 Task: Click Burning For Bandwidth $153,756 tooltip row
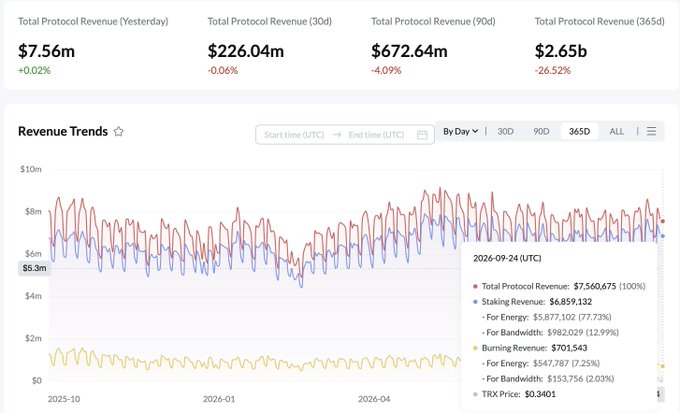[548, 379]
